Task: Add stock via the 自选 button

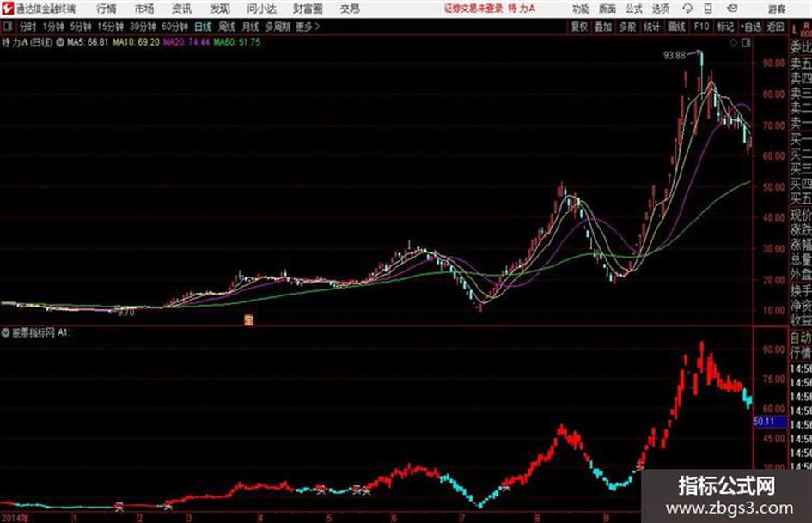Action: pos(751,27)
